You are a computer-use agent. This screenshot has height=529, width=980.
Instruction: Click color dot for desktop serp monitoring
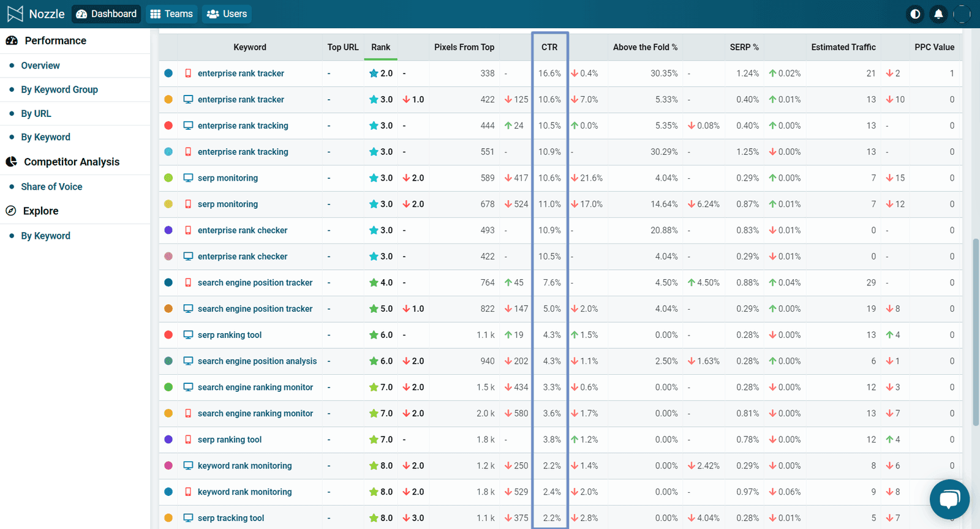tap(168, 178)
